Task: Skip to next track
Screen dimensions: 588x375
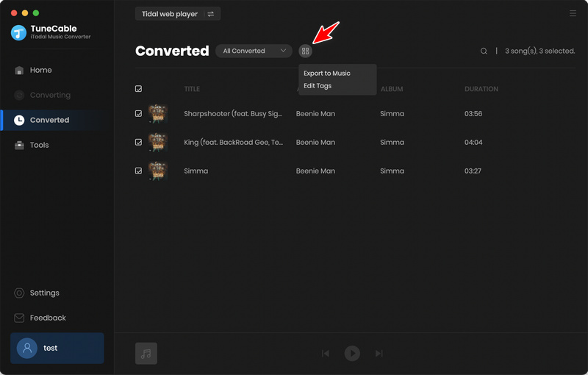Action: [x=379, y=353]
